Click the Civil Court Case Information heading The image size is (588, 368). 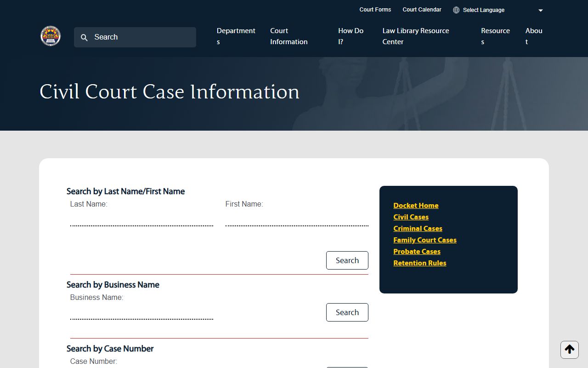[170, 92]
